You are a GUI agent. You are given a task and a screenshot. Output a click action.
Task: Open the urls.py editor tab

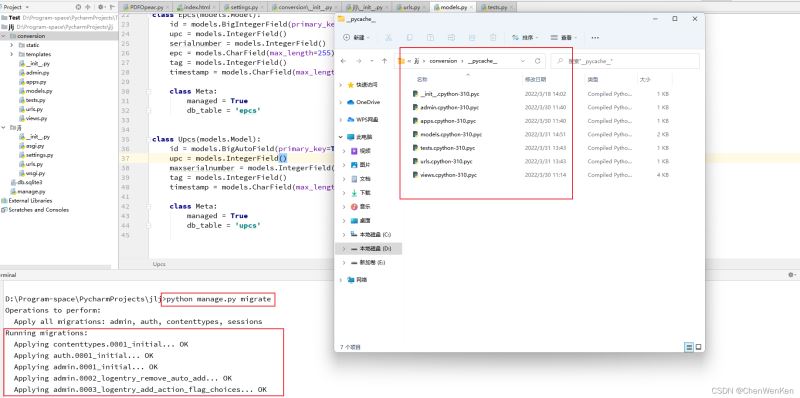click(x=411, y=8)
